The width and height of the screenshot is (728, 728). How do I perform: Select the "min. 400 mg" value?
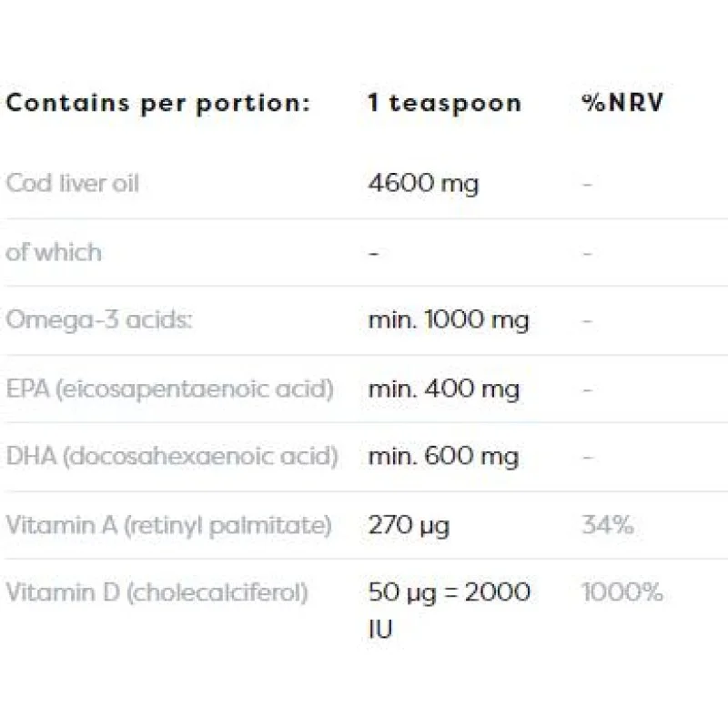tap(444, 389)
